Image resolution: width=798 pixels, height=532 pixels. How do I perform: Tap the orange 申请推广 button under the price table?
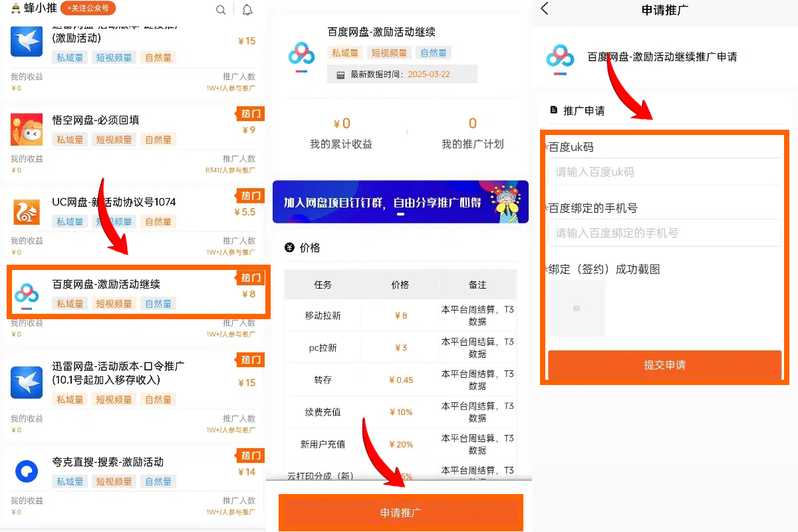point(401,513)
